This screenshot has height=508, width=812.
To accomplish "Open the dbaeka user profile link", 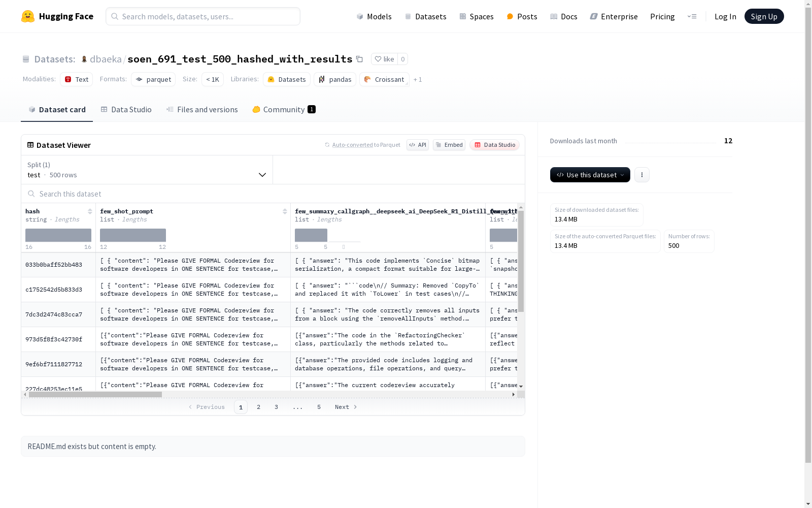I will point(106,59).
